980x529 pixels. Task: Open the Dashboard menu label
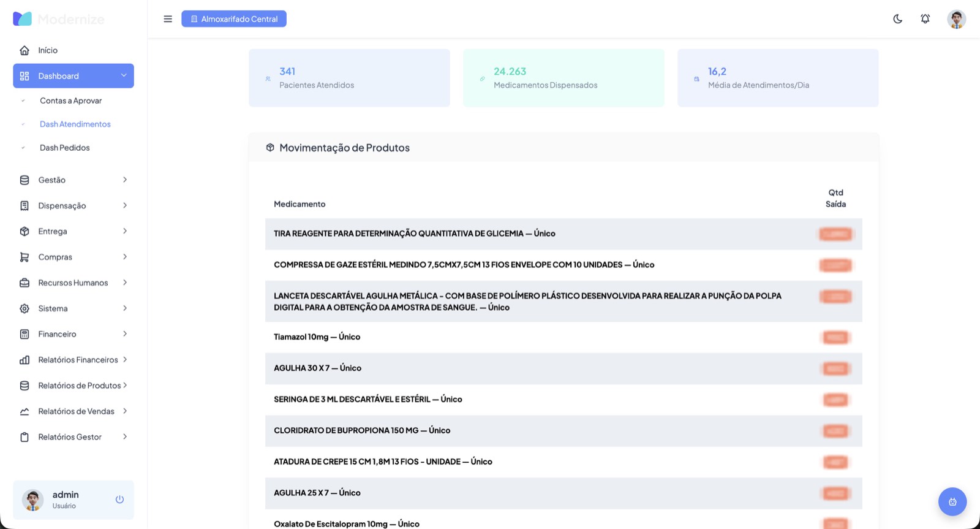point(59,76)
